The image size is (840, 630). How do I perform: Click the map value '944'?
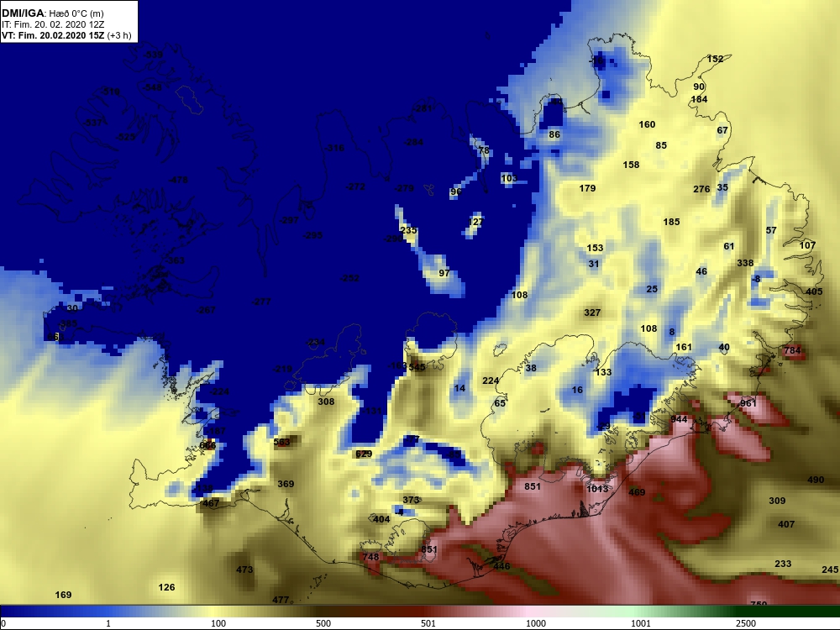point(679,419)
